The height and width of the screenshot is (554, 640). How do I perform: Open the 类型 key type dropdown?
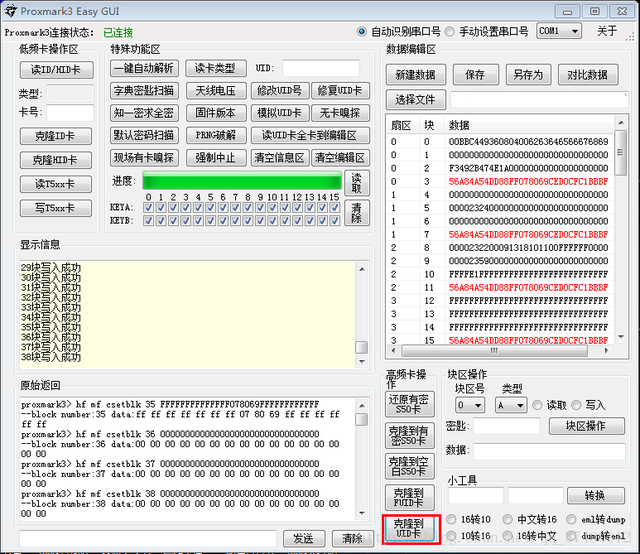(x=510, y=405)
